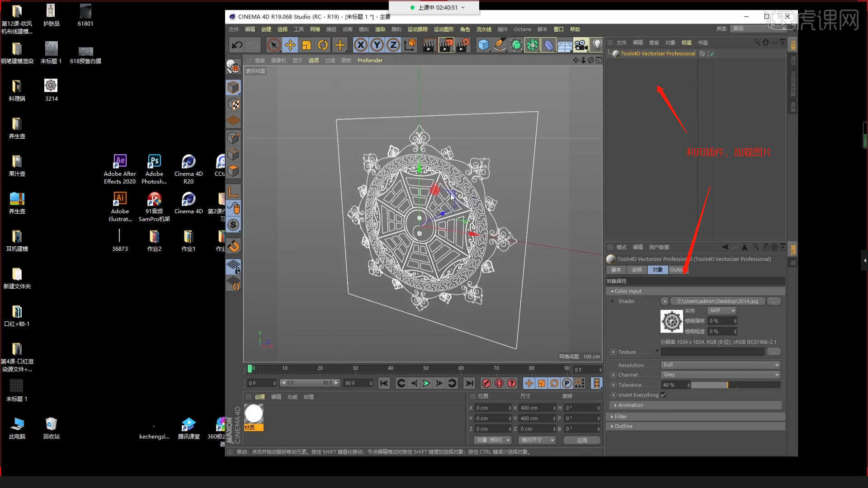
Task: Open the 绝对尺寸 size dropdown
Action: point(537,440)
